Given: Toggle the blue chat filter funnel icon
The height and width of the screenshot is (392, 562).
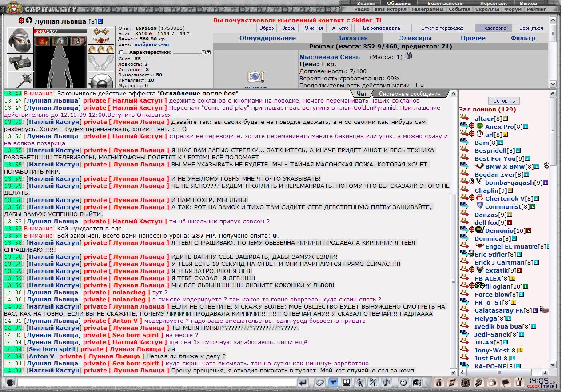Looking at the screenshot, I should point(333,382).
